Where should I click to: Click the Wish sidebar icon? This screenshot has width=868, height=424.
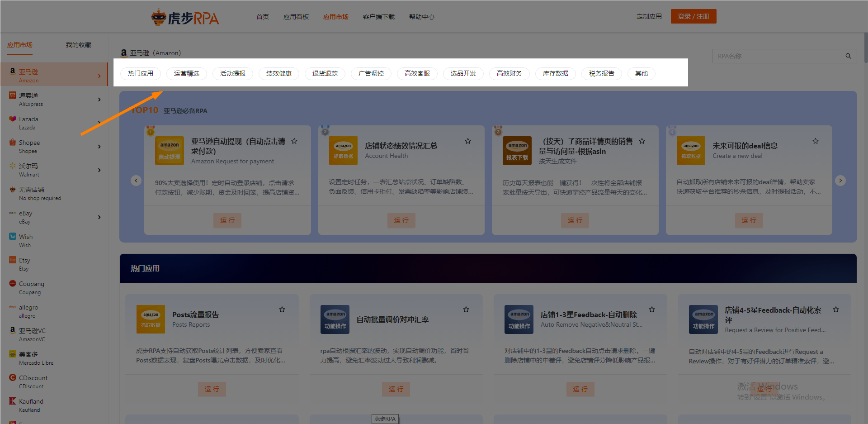(x=13, y=236)
